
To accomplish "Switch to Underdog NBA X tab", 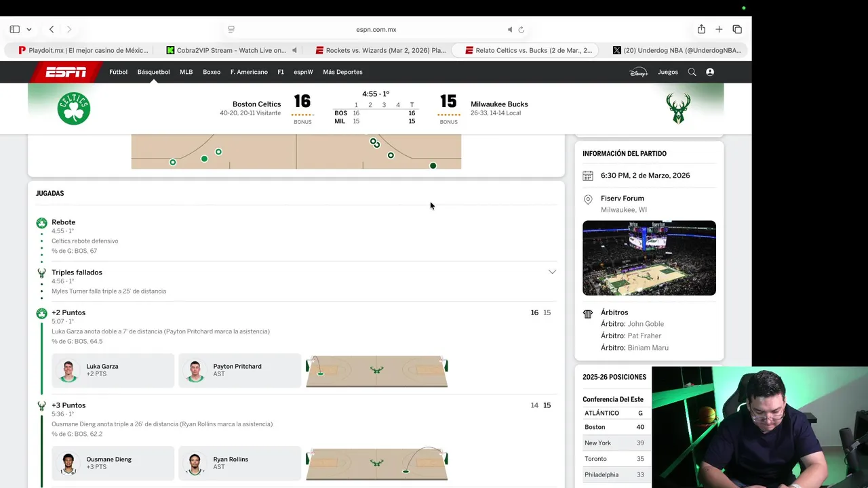I will [x=675, y=50].
